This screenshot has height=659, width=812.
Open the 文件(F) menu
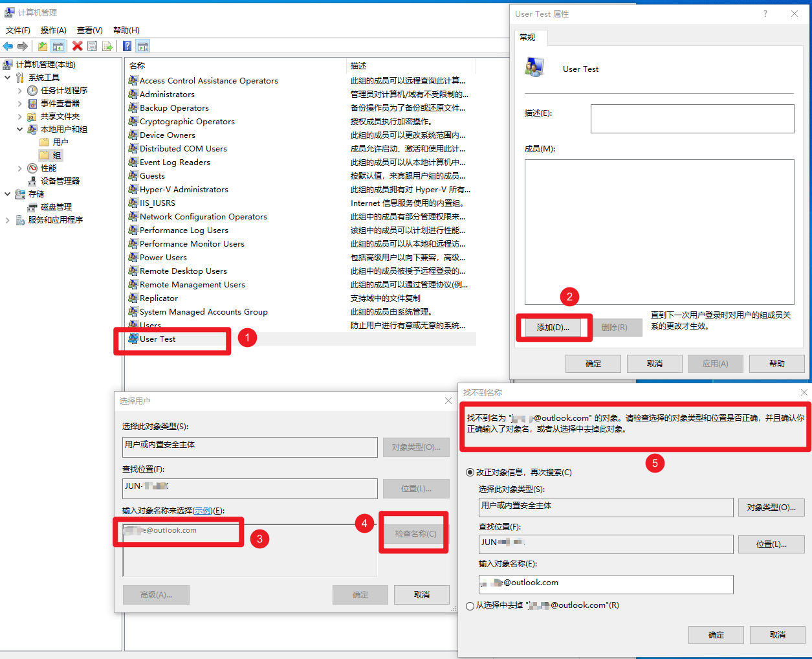18,30
